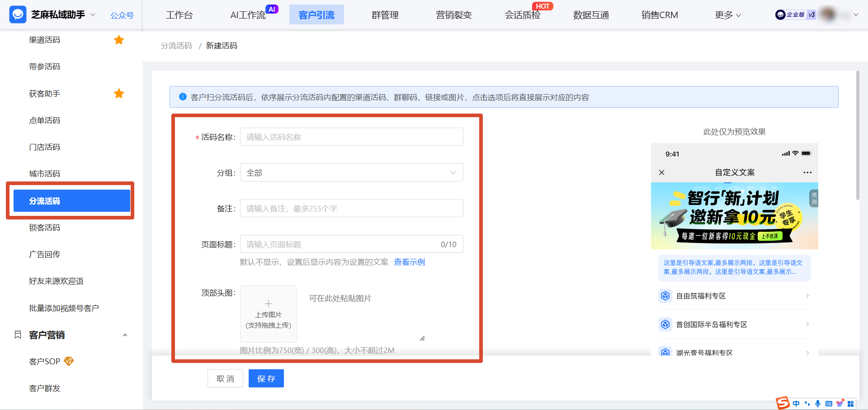
Task: Click the AI badge above AI工作流
Action: (272, 9)
